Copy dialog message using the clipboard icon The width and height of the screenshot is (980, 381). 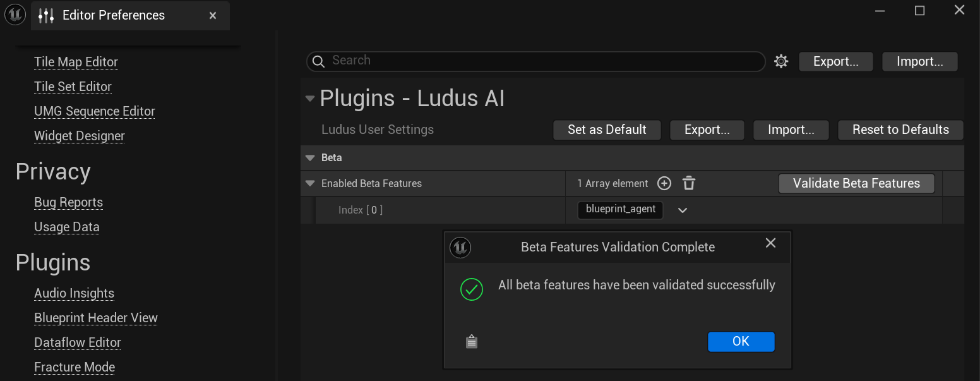click(x=471, y=341)
